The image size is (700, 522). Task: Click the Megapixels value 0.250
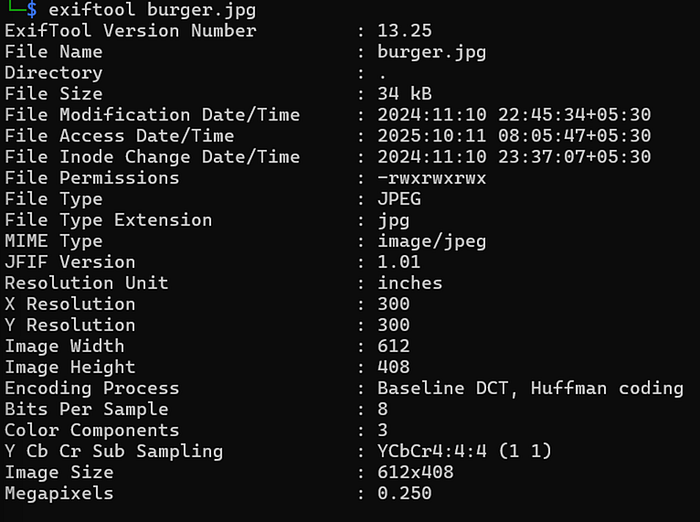point(404,493)
